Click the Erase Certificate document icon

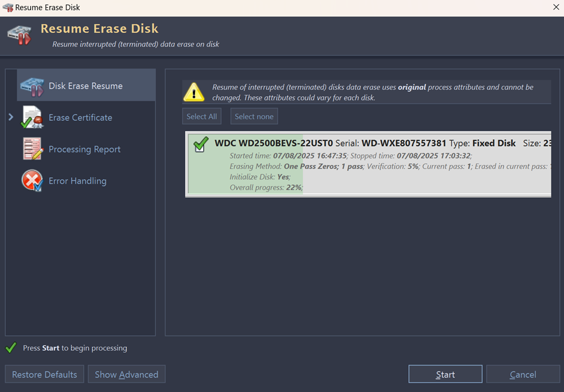click(x=32, y=117)
